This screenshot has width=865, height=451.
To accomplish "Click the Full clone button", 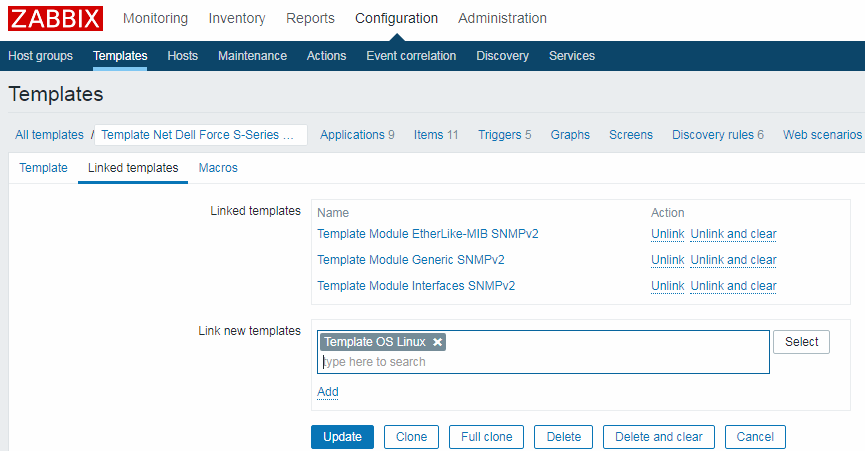I will tap(487, 437).
